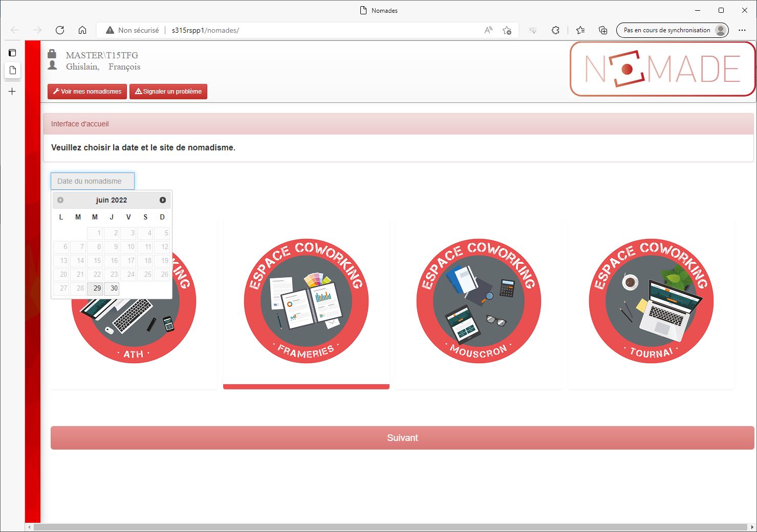Image resolution: width=757 pixels, height=532 pixels.
Task: Click the Date du nomadisme field
Action: [93, 181]
